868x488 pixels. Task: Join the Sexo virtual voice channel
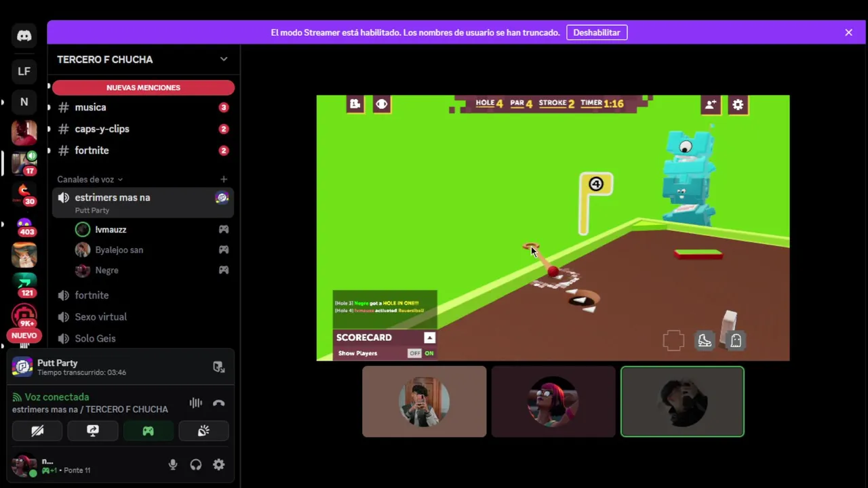(143, 317)
